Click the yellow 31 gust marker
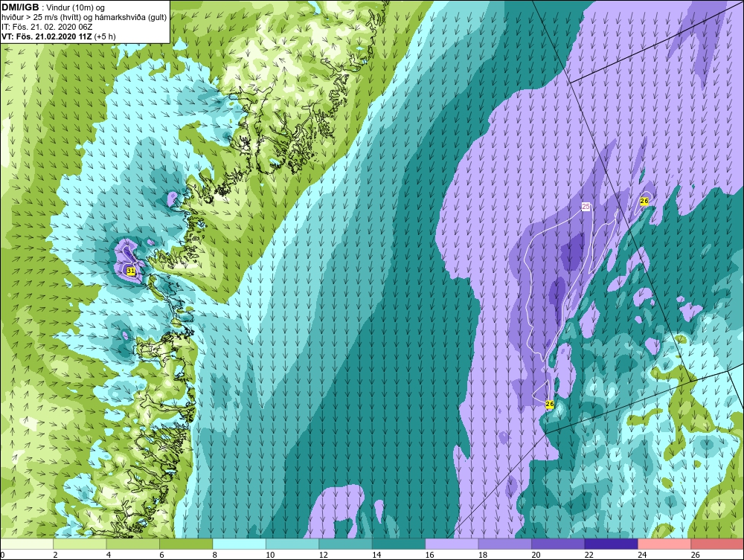 (131, 271)
